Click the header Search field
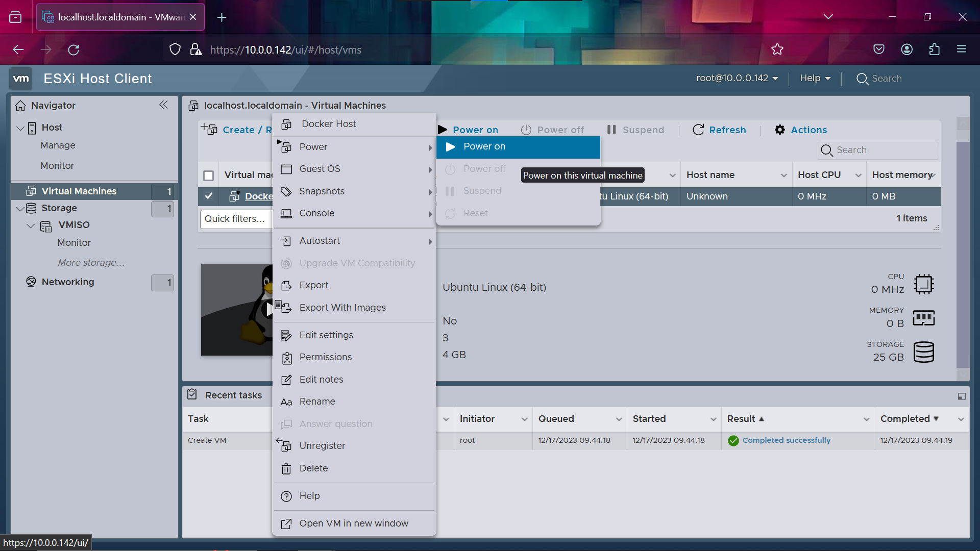Screen dimensions: 980x551 (x=887, y=79)
